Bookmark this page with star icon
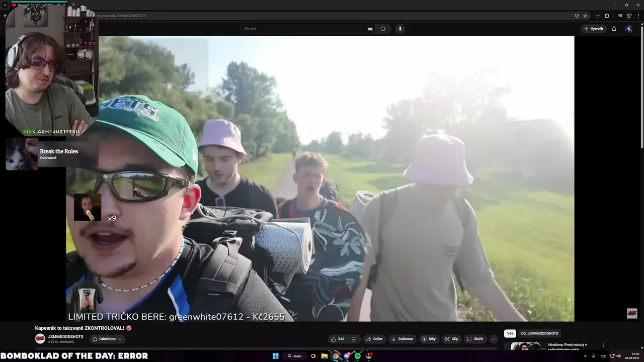The height and width of the screenshot is (362, 644). (585, 16)
